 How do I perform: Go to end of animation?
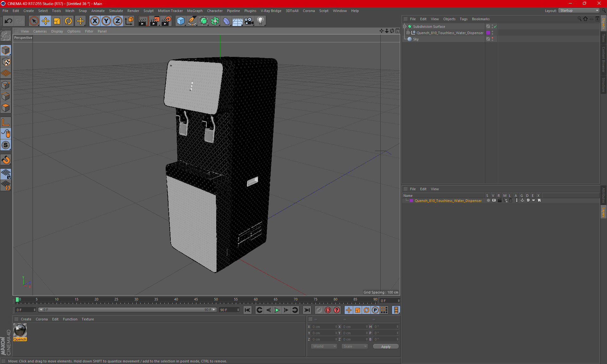tap(307, 310)
